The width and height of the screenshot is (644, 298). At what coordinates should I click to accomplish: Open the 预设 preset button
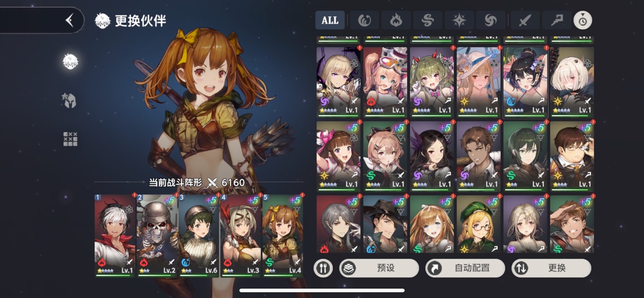379,268
